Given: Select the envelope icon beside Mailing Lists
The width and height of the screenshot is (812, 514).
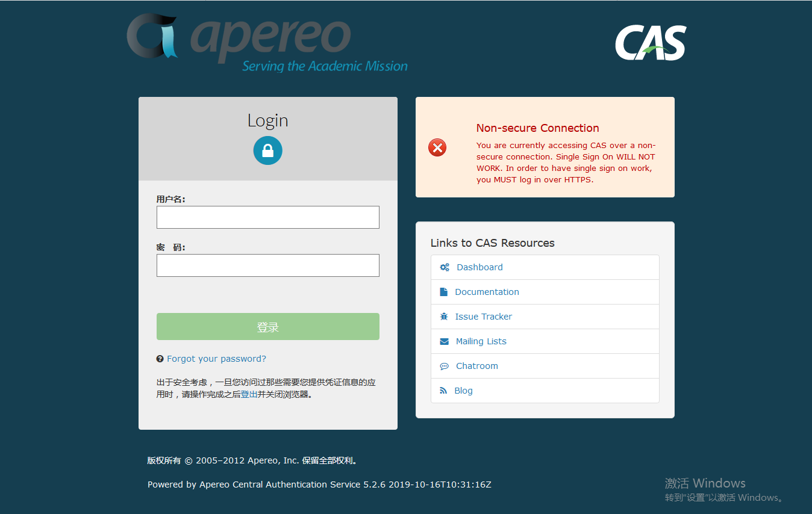Looking at the screenshot, I should pos(445,341).
